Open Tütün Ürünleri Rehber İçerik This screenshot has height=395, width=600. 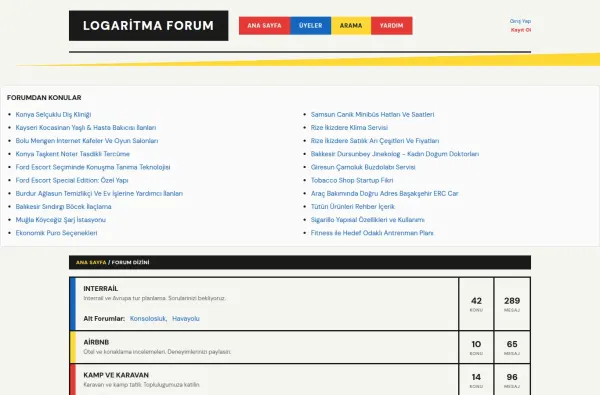(353, 207)
